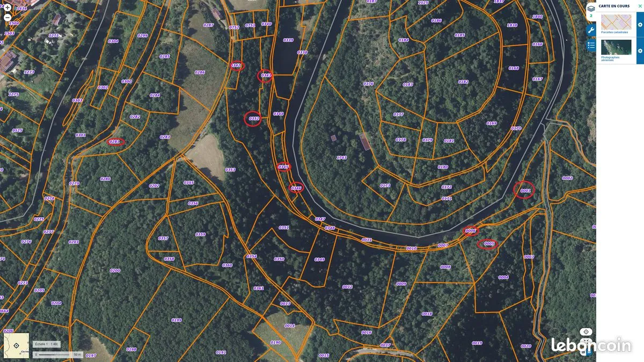This screenshot has width=644, height=362.
Task: Click the 50 m scale bar
Action: [x=58, y=354]
